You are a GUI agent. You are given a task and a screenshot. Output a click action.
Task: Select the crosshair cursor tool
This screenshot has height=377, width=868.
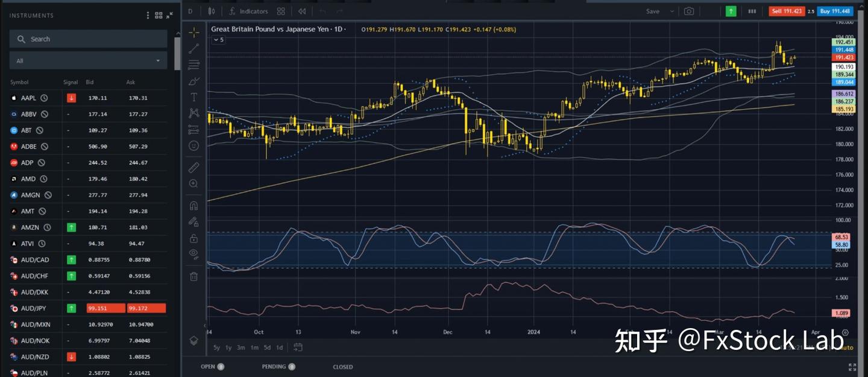tap(193, 32)
